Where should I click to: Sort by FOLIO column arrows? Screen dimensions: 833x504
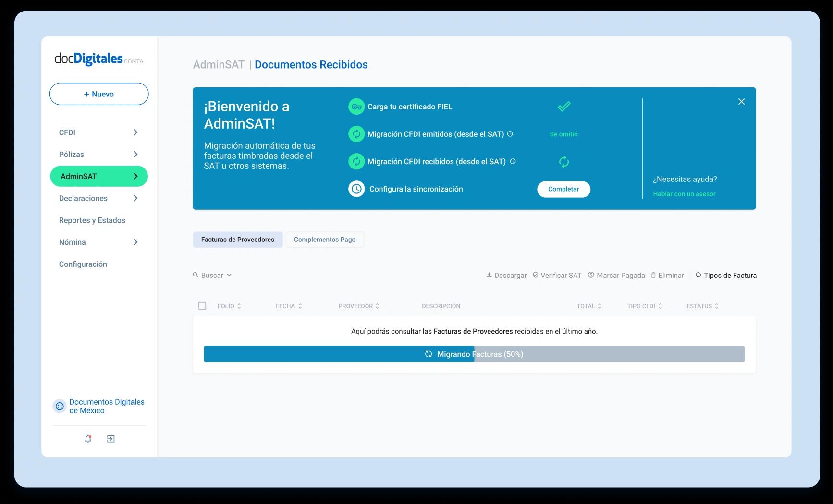tap(239, 306)
